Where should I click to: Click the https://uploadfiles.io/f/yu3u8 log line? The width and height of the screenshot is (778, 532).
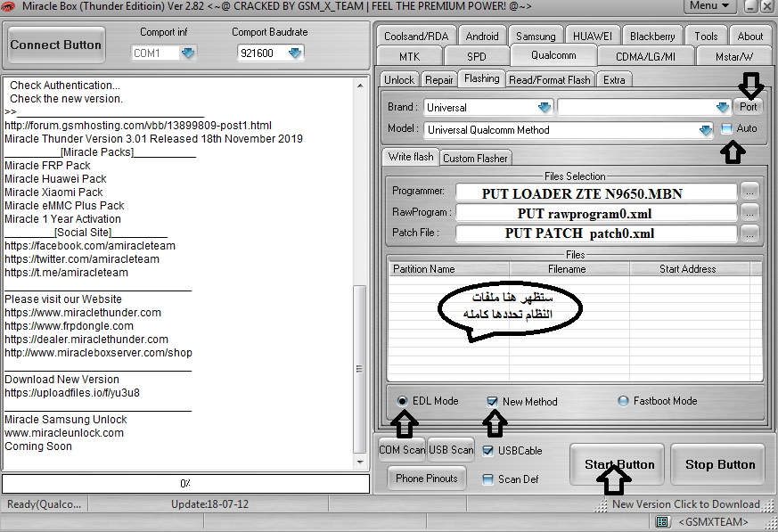point(72,393)
